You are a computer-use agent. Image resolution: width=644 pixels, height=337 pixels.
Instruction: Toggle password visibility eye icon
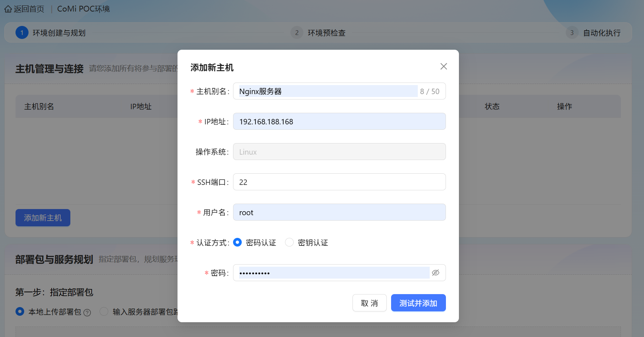[x=435, y=273]
